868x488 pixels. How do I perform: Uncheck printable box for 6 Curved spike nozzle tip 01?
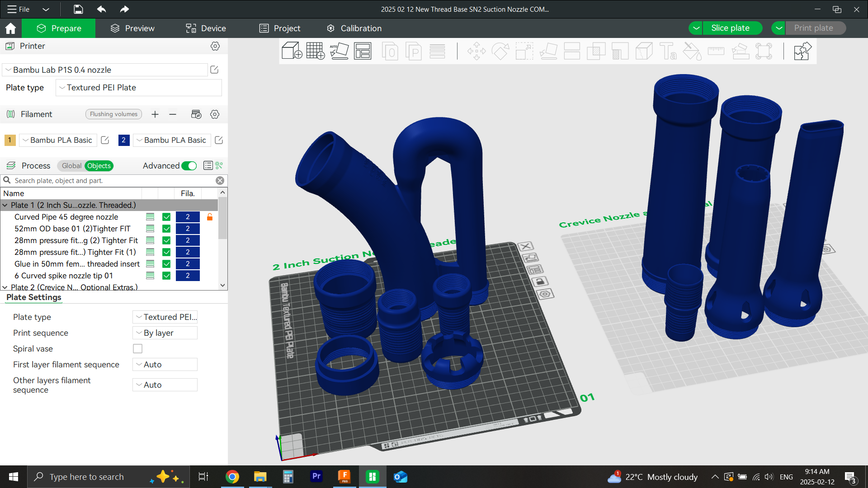[166, 276]
